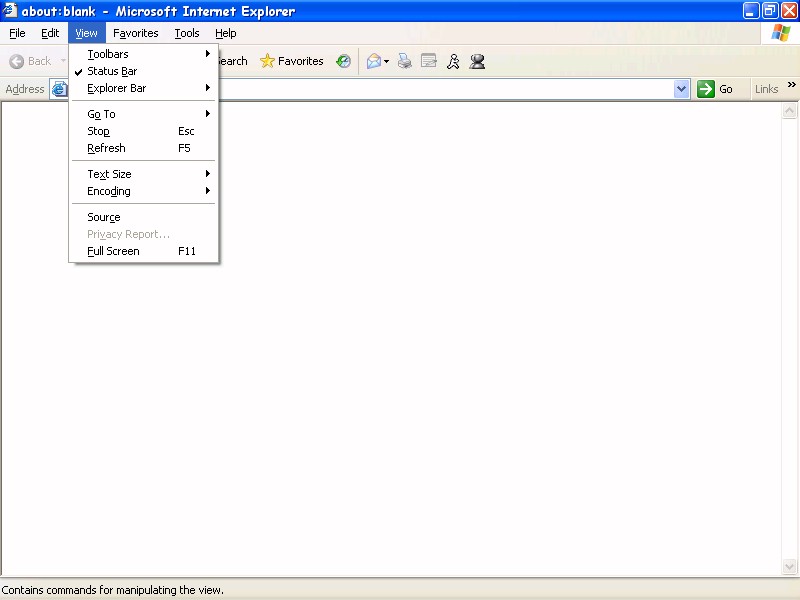This screenshot has height=600, width=800.
Task: Show more Links with the chevron
Action: (x=791, y=85)
